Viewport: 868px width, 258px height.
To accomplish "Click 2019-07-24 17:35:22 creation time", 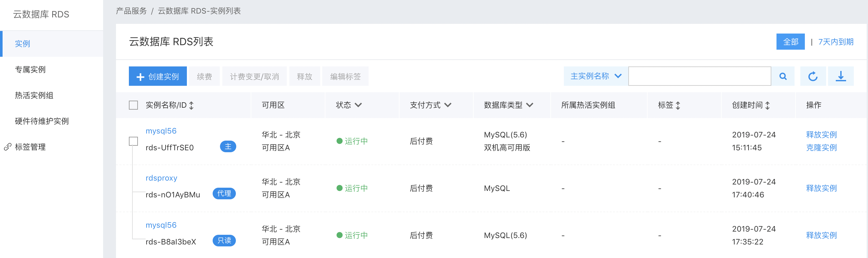I will click(754, 235).
